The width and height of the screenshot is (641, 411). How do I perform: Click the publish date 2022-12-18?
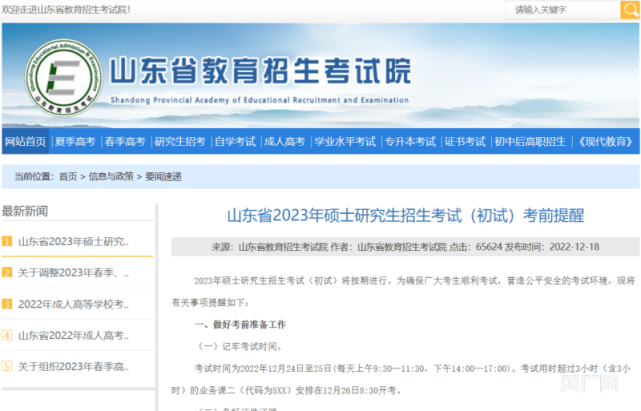tap(574, 247)
